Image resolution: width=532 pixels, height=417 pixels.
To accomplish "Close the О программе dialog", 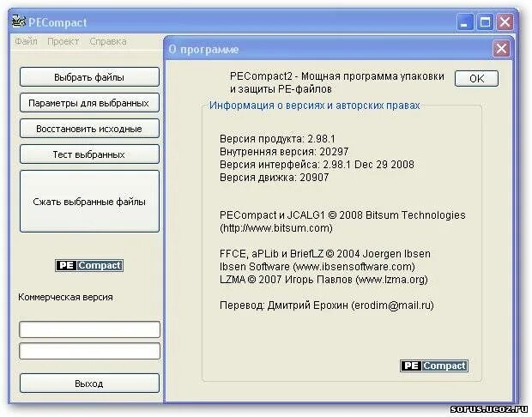I will click(x=501, y=49).
